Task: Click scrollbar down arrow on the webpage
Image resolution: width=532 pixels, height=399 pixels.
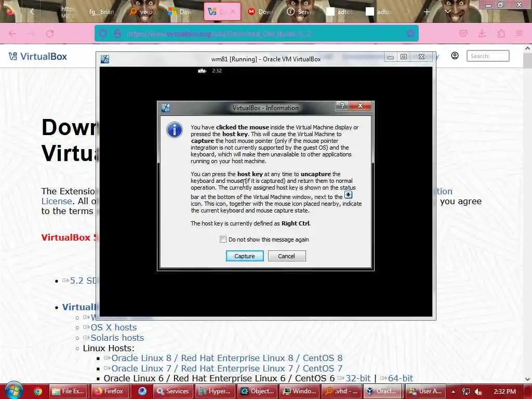Action: pos(528,379)
